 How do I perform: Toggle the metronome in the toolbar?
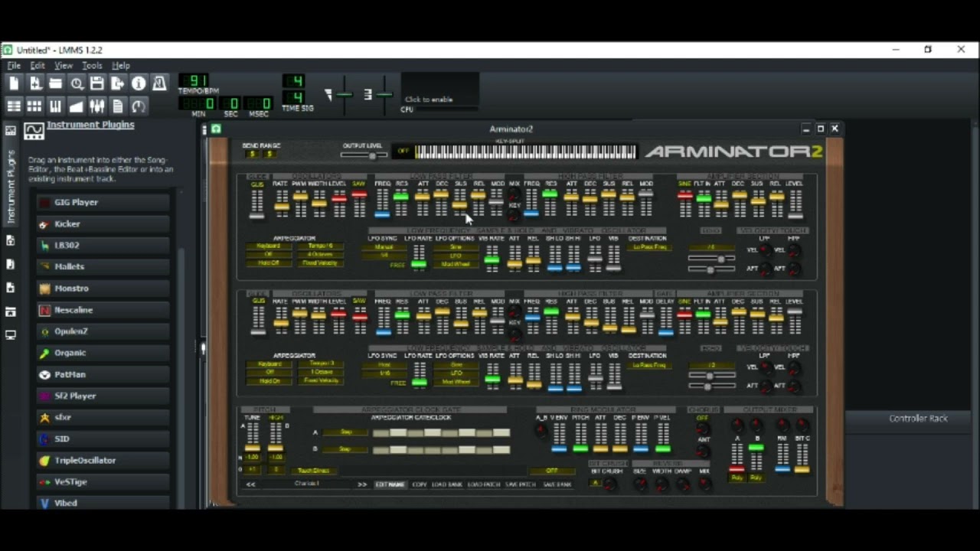click(159, 83)
